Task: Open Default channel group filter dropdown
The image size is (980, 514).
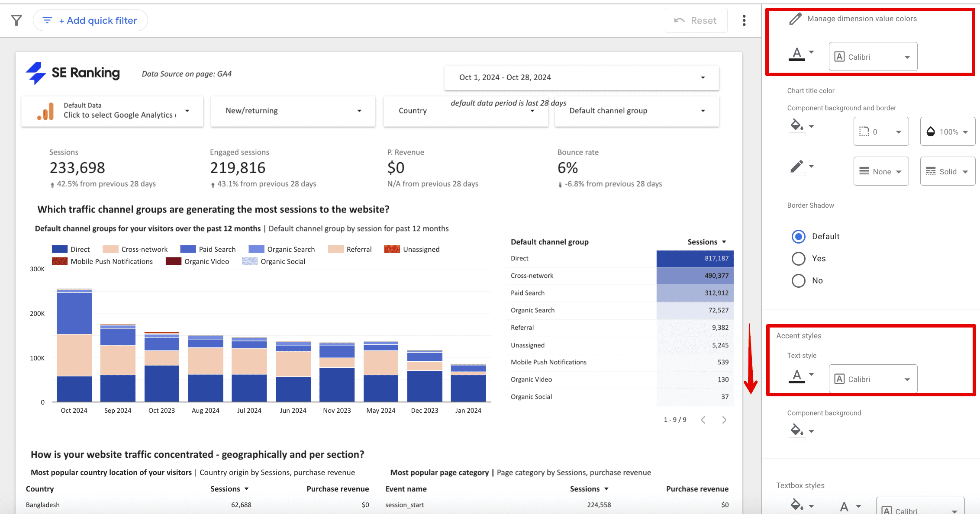Action: click(x=637, y=111)
